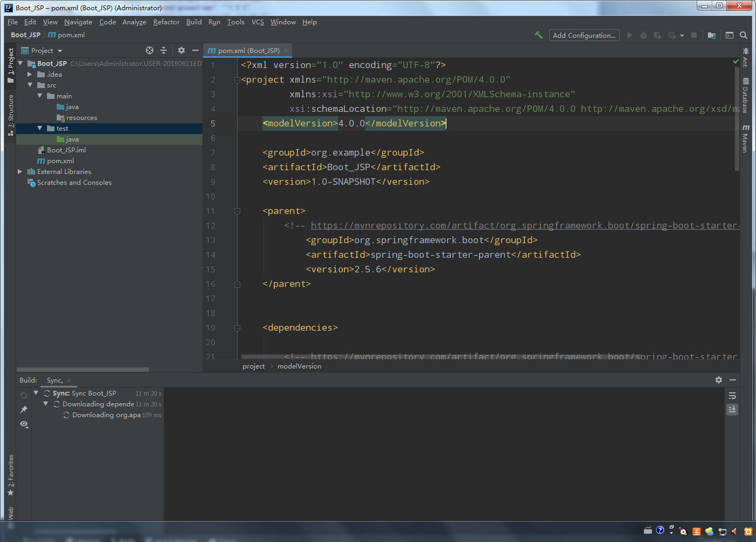756x542 pixels.
Task: Open the Refactor menu
Action: [166, 22]
